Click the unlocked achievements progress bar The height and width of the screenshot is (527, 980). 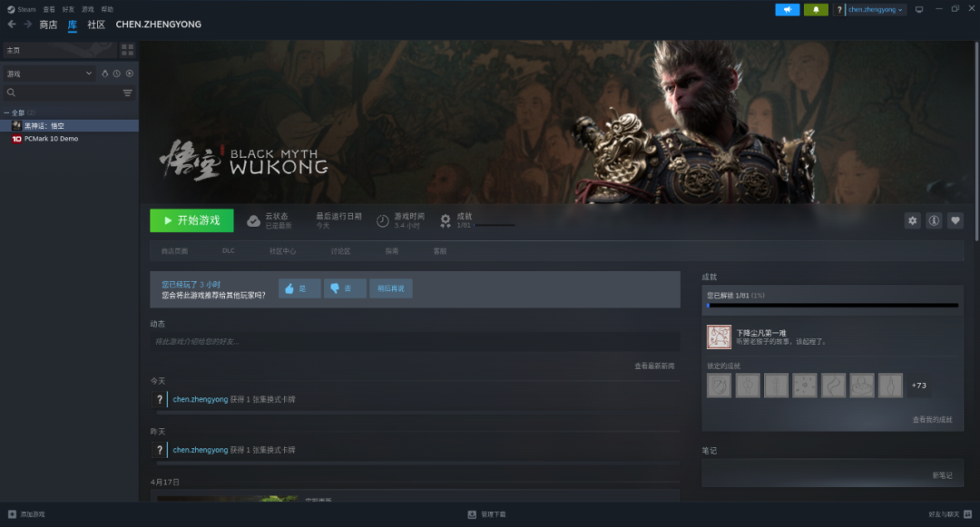832,306
